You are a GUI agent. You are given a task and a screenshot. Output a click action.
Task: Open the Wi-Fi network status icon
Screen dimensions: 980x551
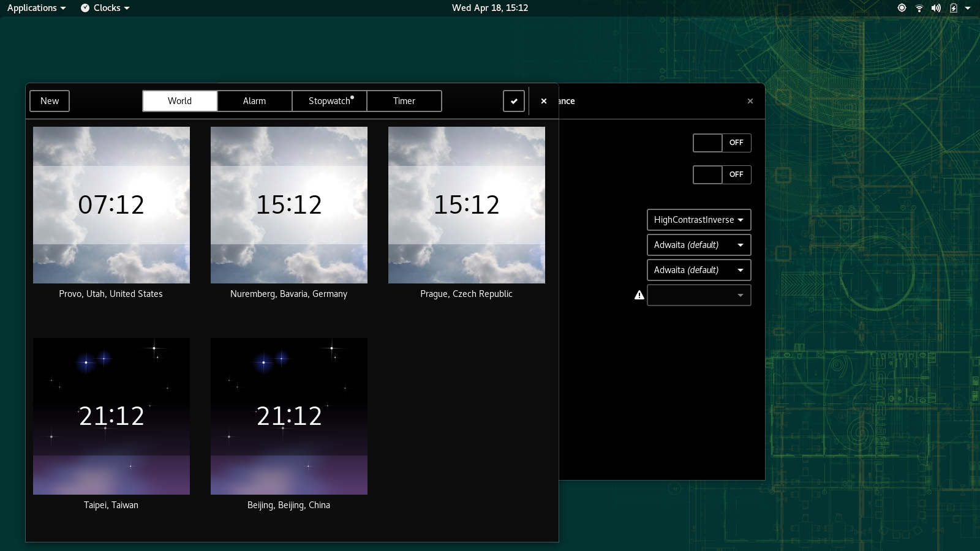click(x=919, y=8)
